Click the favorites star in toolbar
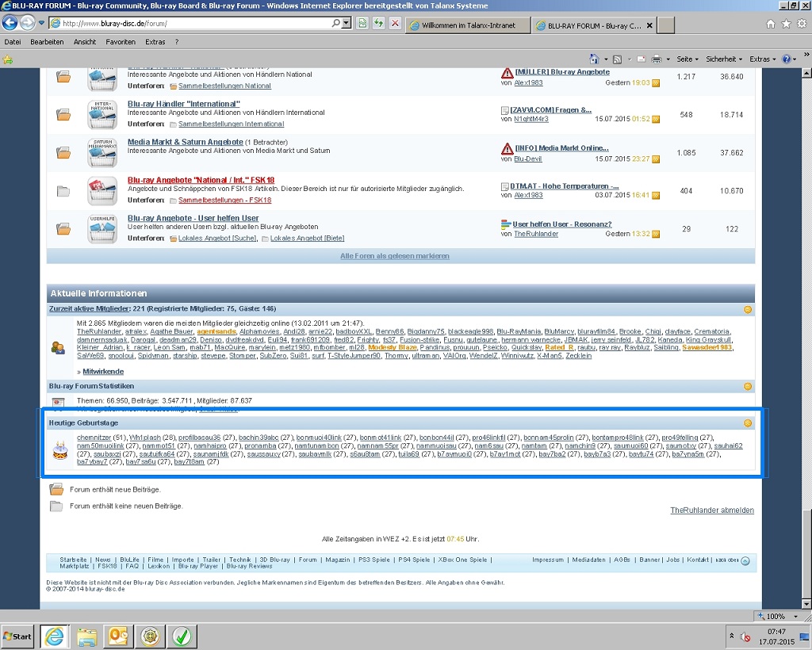This screenshot has height=650, width=812. (x=8, y=59)
